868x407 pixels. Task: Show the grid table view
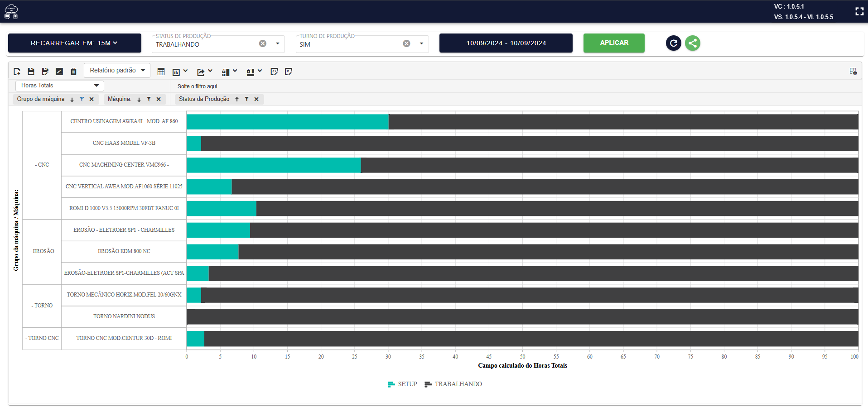pos(161,72)
